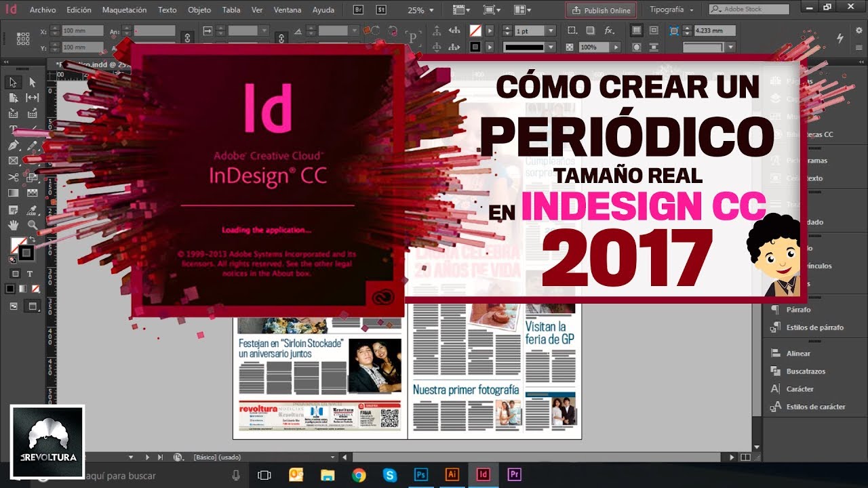Viewport: 868px width, 488px height.
Task: Select the Content Collector tool
Action: click(13, 113)
